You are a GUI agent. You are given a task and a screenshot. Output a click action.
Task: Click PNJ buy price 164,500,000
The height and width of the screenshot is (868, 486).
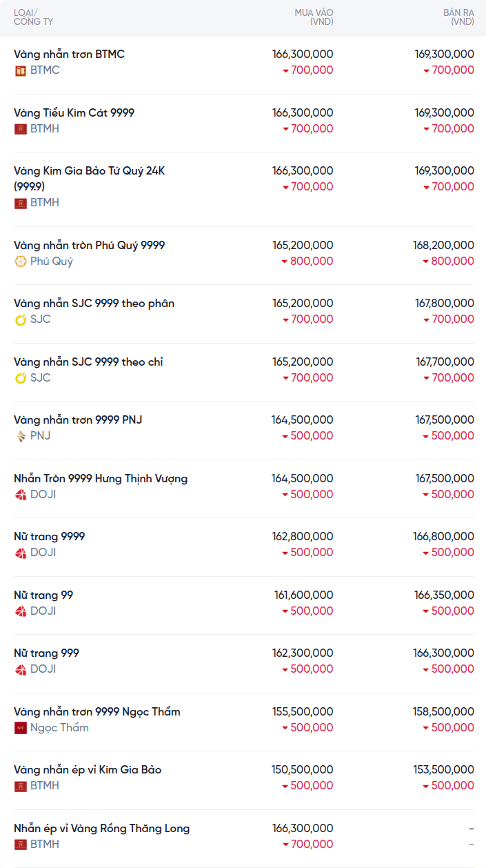tap(303, 420)
